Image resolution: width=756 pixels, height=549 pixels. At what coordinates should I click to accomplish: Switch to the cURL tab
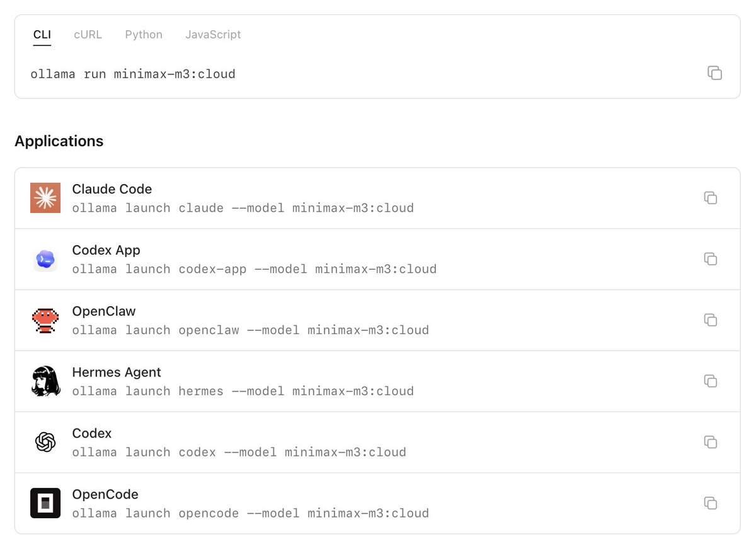(88, 35)
